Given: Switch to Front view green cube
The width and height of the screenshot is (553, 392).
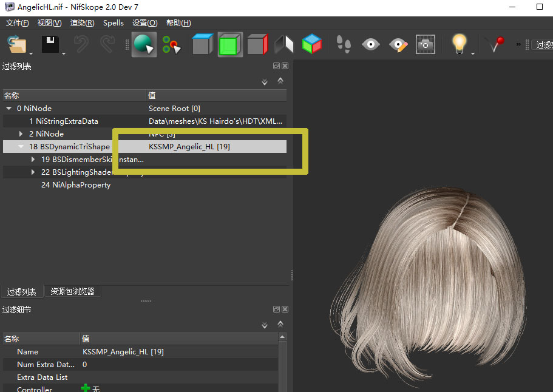Looking at the screenshot, I should [x=230, y=44].
